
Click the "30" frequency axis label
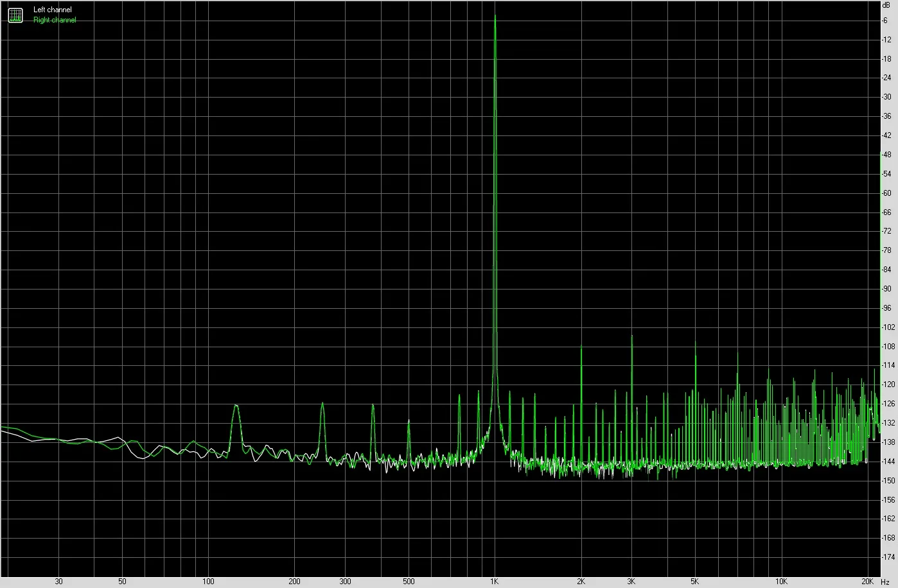(58, 582)
